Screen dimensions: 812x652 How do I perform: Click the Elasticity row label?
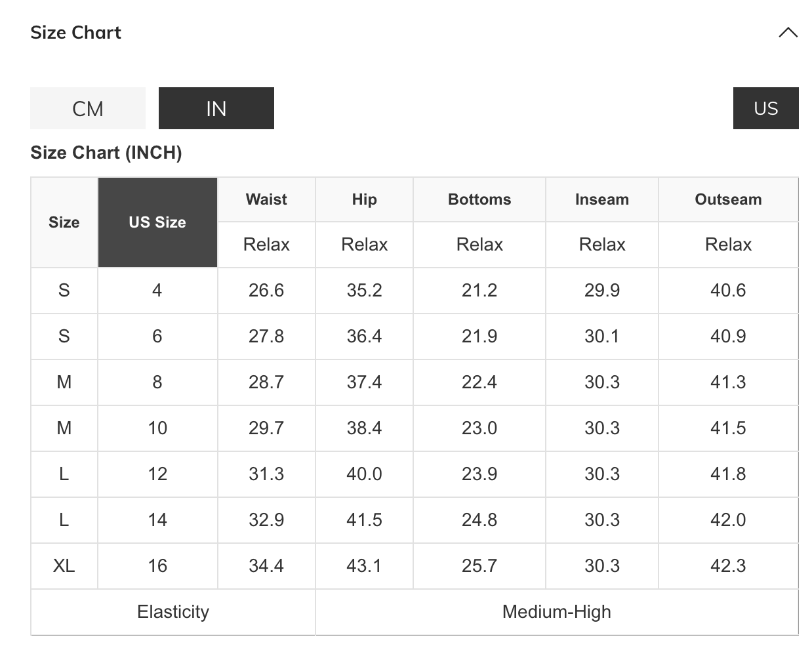tap(173, 612)
